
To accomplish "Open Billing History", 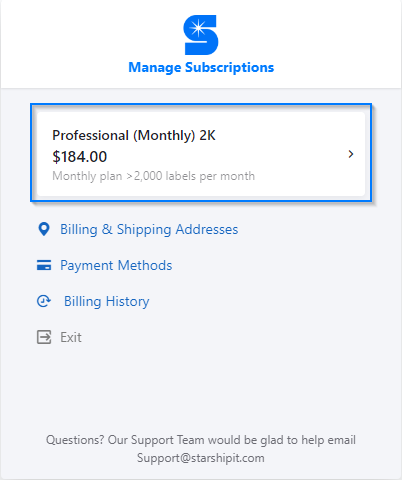I will point(107,302).
